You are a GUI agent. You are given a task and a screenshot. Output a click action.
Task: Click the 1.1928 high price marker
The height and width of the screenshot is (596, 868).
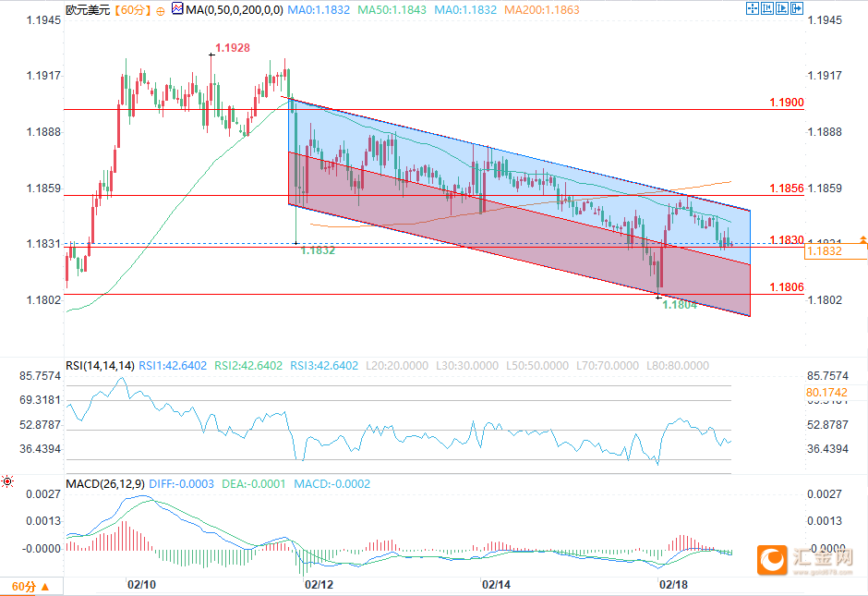click(233, 48)
